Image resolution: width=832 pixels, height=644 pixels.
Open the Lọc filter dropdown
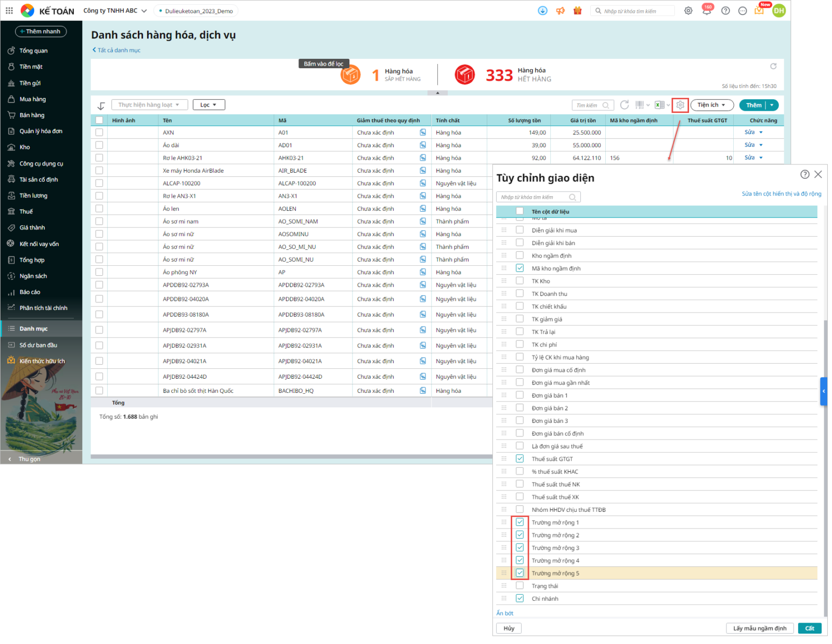(x=209, y=105)
